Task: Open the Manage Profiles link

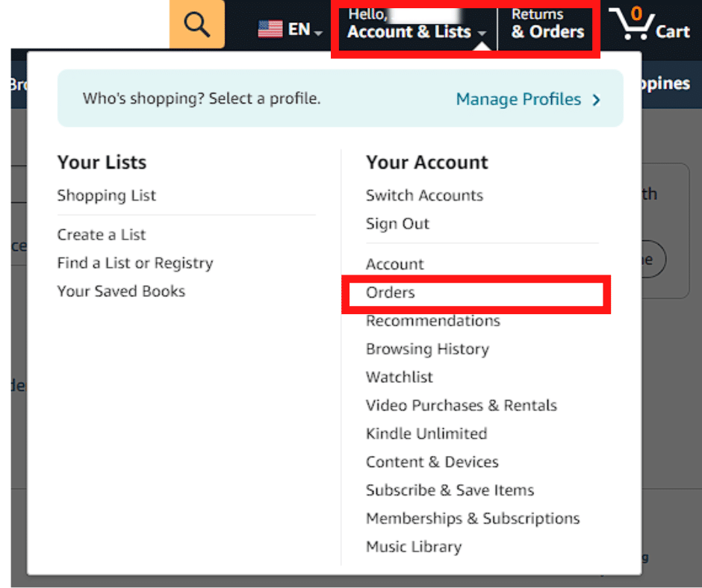Action: click(x=518, y=99)
